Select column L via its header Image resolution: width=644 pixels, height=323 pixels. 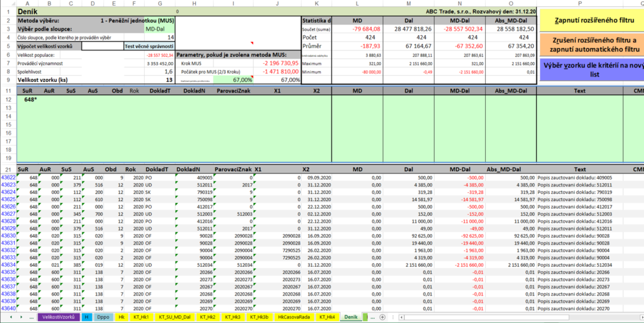point(357,3)
